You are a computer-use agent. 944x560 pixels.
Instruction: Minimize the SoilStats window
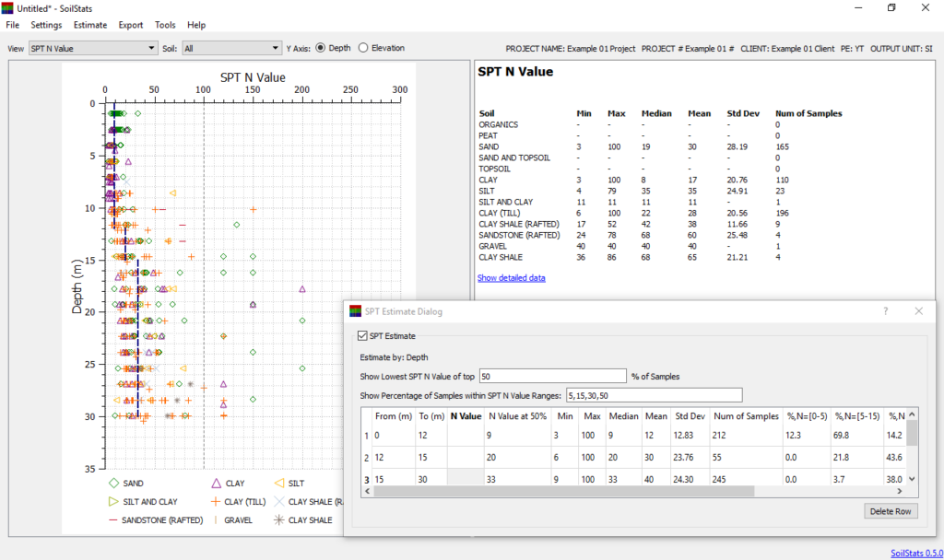[x=858, y=7]
